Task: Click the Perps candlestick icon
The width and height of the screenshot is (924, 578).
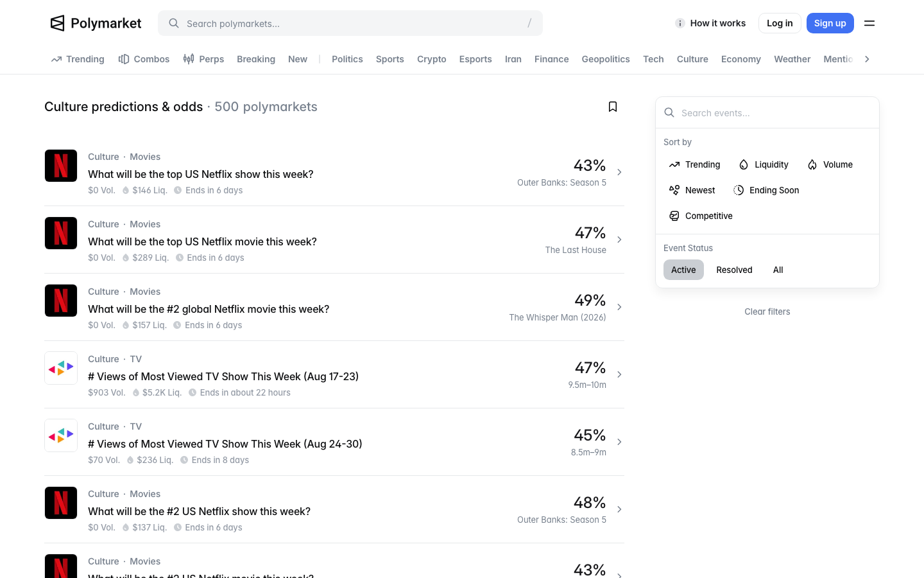Action: [x=189, y=59]
